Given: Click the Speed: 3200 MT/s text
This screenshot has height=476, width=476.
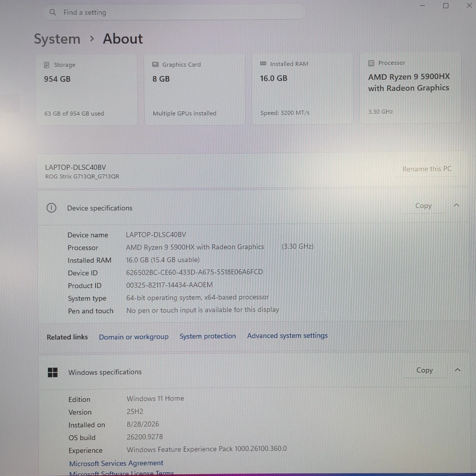Looking at the screenshot, I should (285, 113).
